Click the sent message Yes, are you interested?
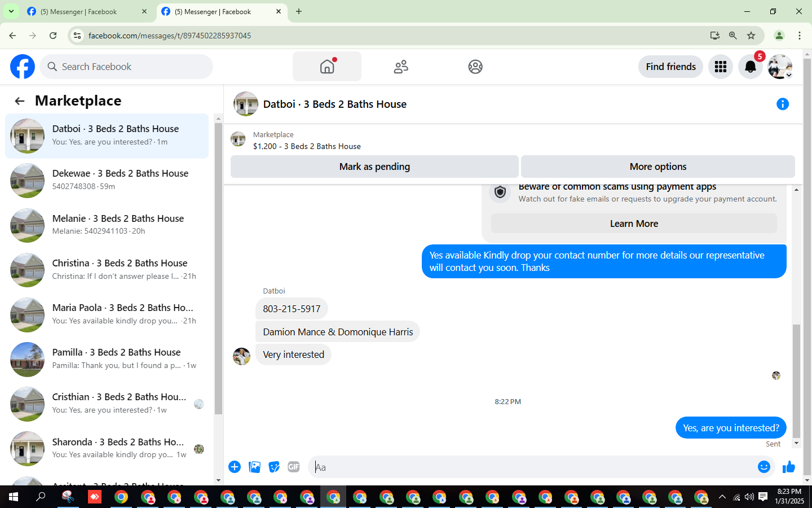812x508 pixels. (x=731, y=428)
